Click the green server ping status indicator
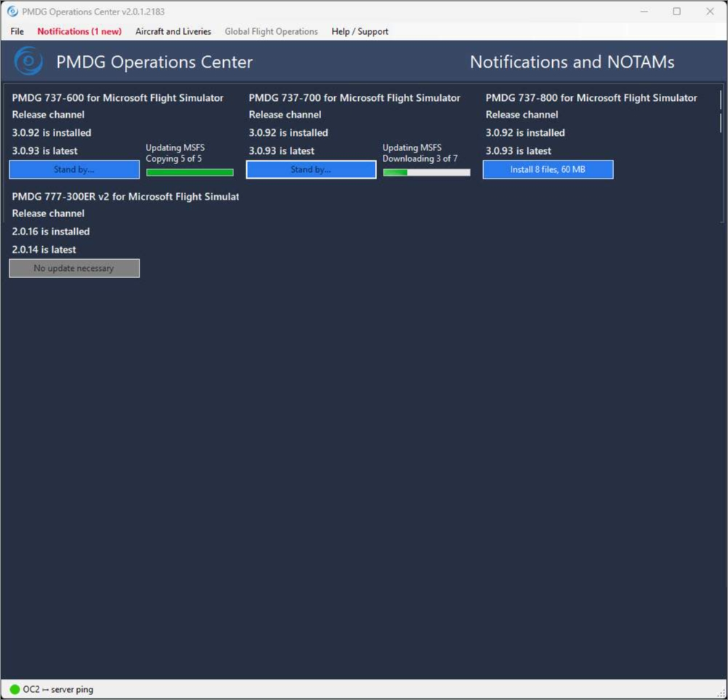This screenshot has width=728, height=700. coord(15,689)
